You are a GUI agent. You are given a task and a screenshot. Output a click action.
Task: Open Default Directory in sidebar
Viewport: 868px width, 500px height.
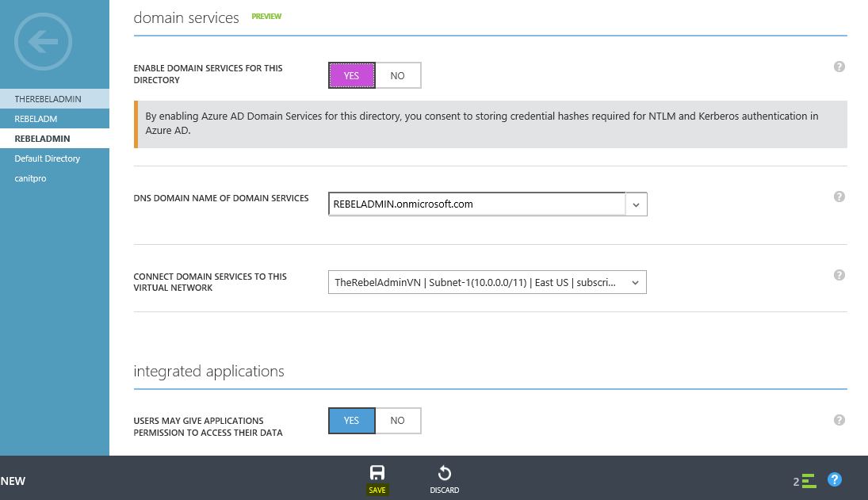[55, 158]
